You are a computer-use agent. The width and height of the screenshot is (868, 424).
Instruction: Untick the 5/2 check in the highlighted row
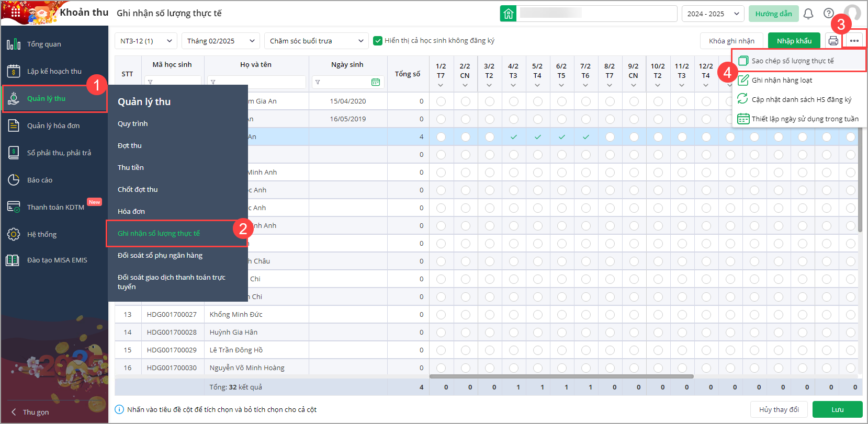click(x=537, y=136)
